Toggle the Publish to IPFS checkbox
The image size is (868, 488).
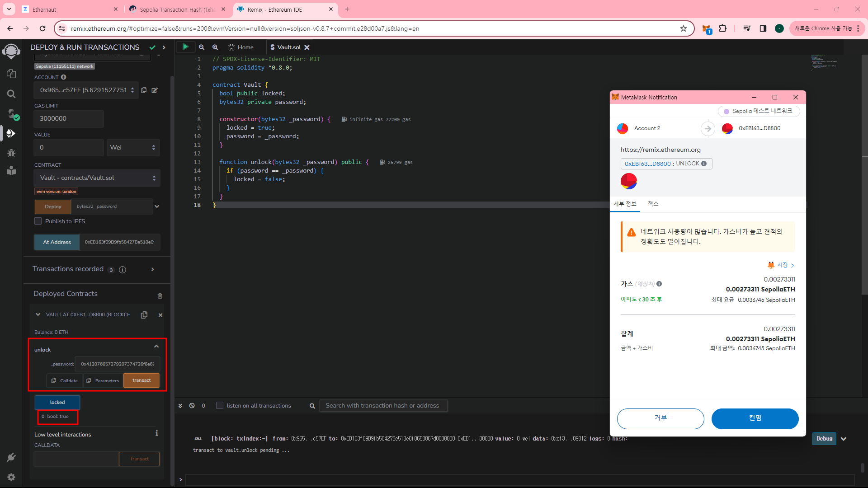pos(38,221)
